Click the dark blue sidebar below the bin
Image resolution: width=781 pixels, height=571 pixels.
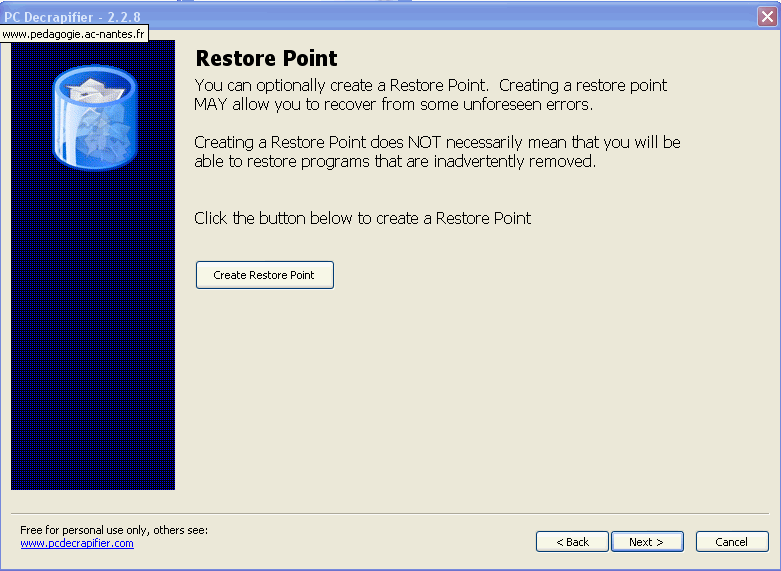coord(93,329)
